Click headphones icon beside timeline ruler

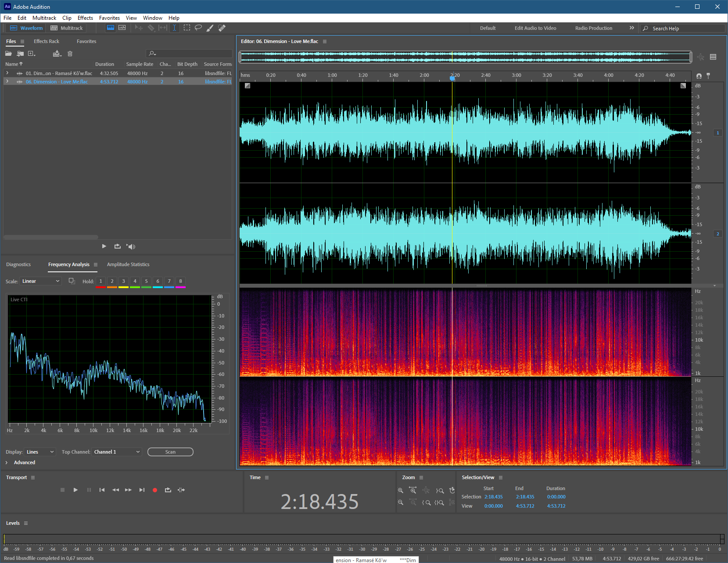pyautogui.click(x=699, y=76)
